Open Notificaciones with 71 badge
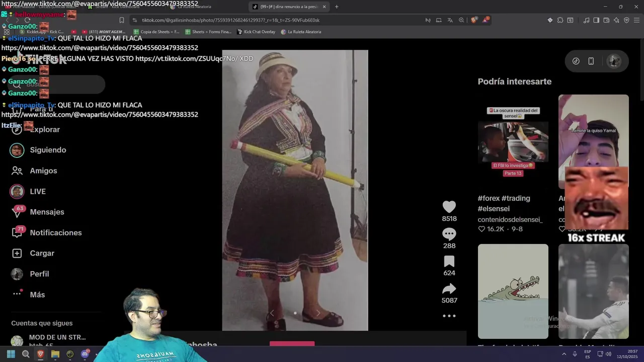The width and height of the screenshot is (644, 362). [x=46, y=232]
